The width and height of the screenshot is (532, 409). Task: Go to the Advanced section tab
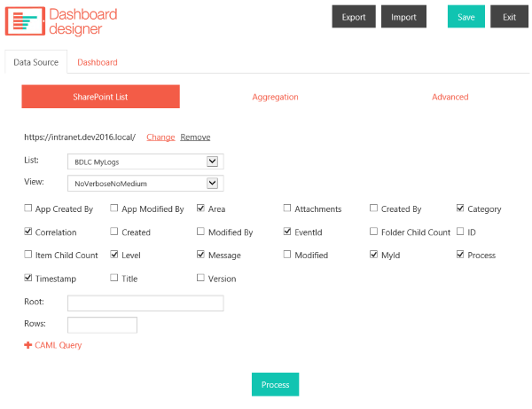click(450, 97)
